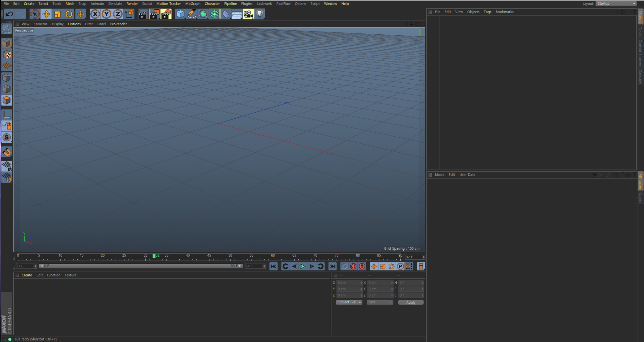Viewport: 644px width, 342px height.
Task: Toggle the Y axis lock
Action: click(106, 14)
